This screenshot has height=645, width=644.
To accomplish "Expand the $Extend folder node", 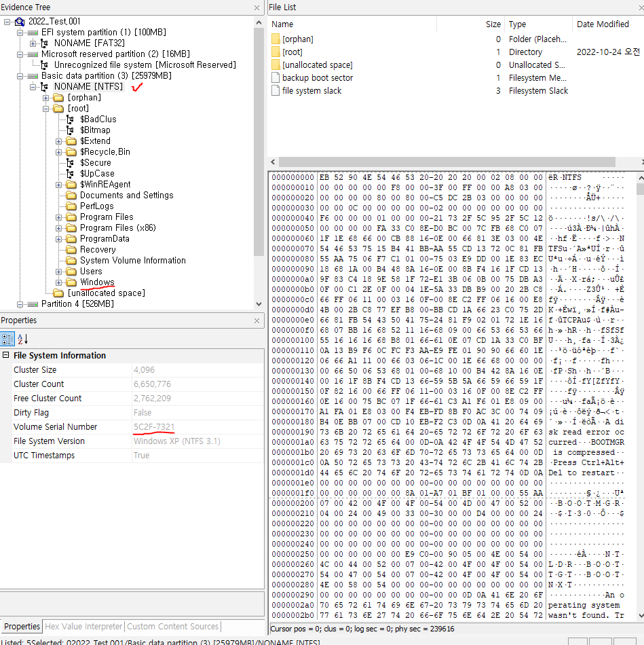I will (59, 141).
